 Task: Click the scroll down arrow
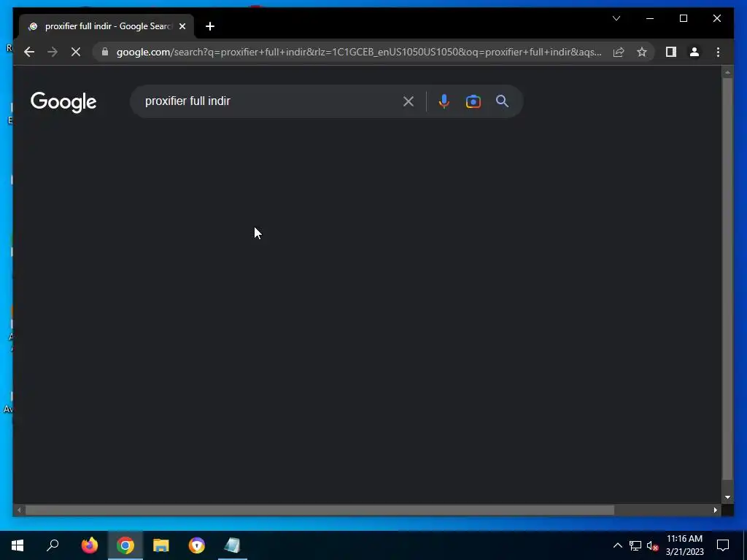pos(727,497)
